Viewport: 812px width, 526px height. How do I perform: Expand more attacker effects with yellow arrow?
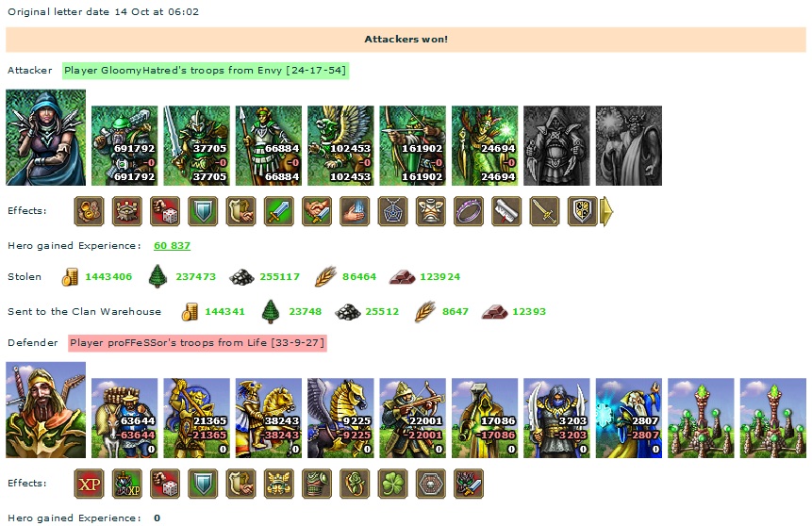tap(606, 211)
